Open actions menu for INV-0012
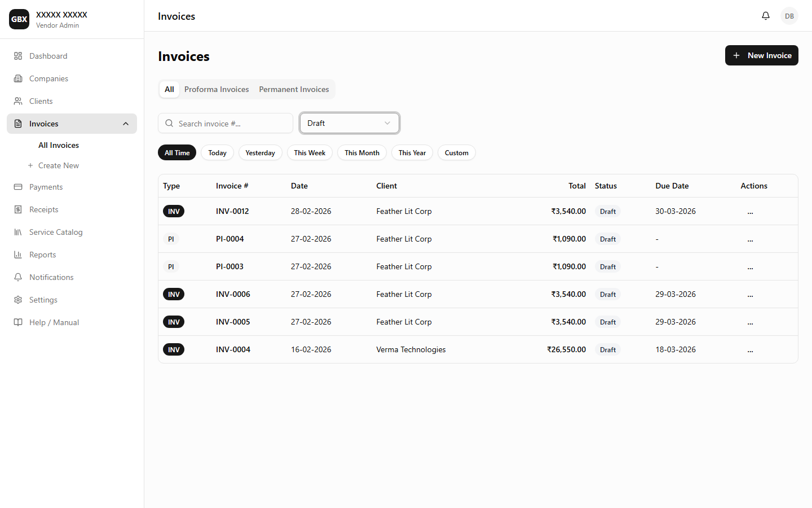The height and width of the screenshot is (508, 812). click(x=750, y=212)
